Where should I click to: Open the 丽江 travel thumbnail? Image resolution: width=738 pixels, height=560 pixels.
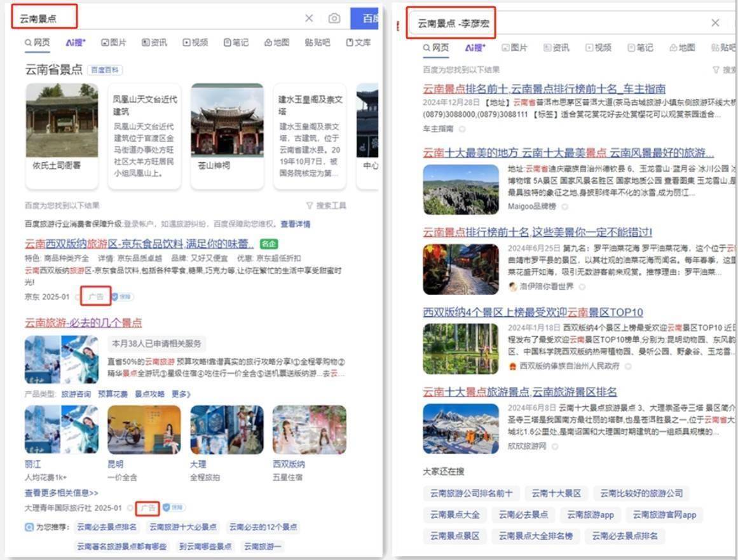(62, 429)
